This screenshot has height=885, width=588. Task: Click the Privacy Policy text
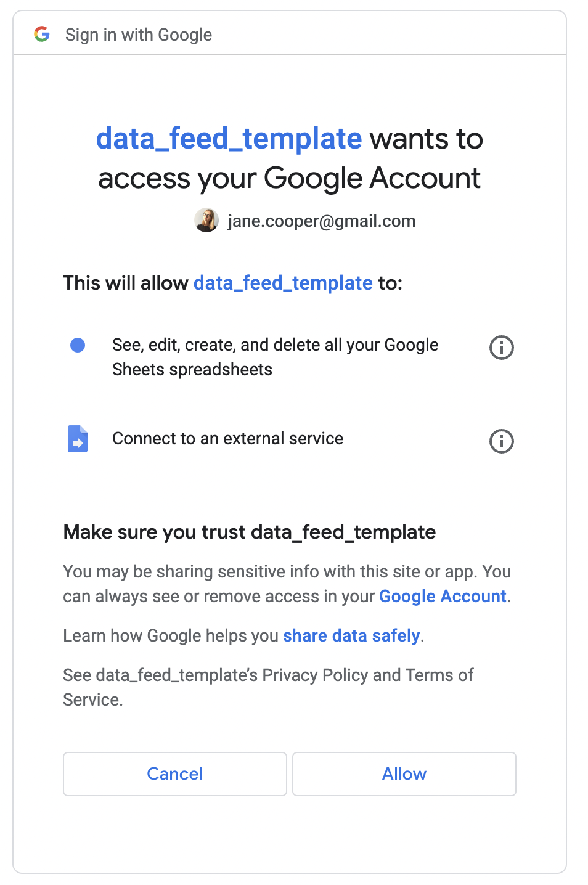(x=315, y=675)
